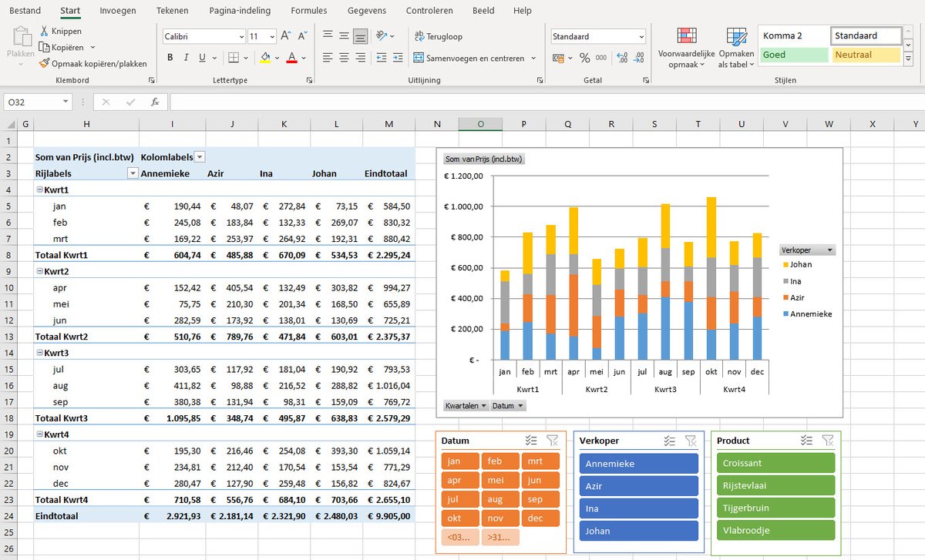Open the Standaard number format dropdown
Screen dimensions: 925x560
(x=641, y=36)
